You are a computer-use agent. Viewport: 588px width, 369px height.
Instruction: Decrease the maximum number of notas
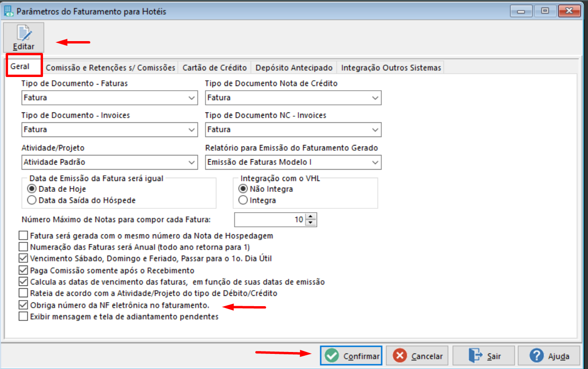(x=311, y=223)
